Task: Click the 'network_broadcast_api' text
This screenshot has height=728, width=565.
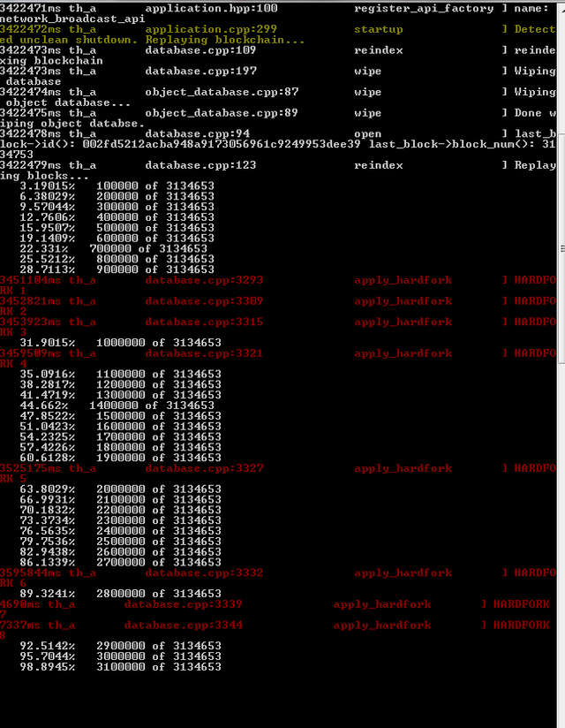Action: point(72,19)
